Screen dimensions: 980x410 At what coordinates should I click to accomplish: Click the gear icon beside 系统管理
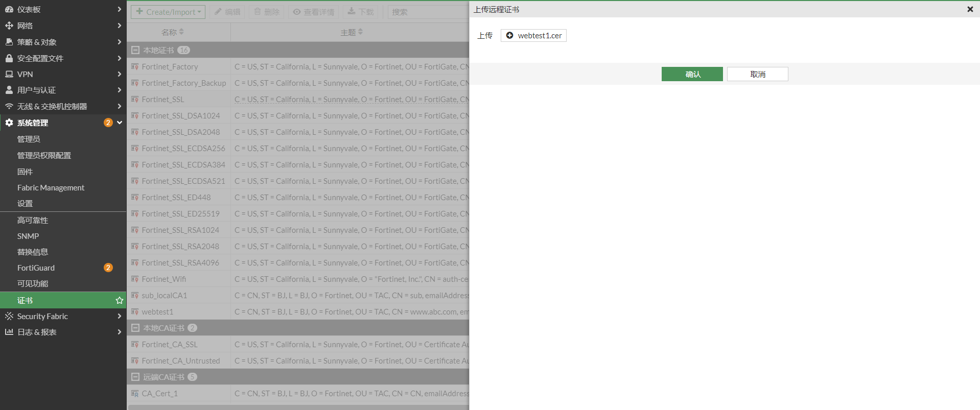[9, 123]
